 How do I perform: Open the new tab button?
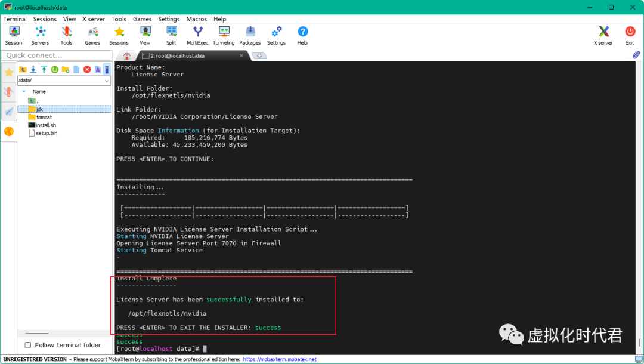259,55
